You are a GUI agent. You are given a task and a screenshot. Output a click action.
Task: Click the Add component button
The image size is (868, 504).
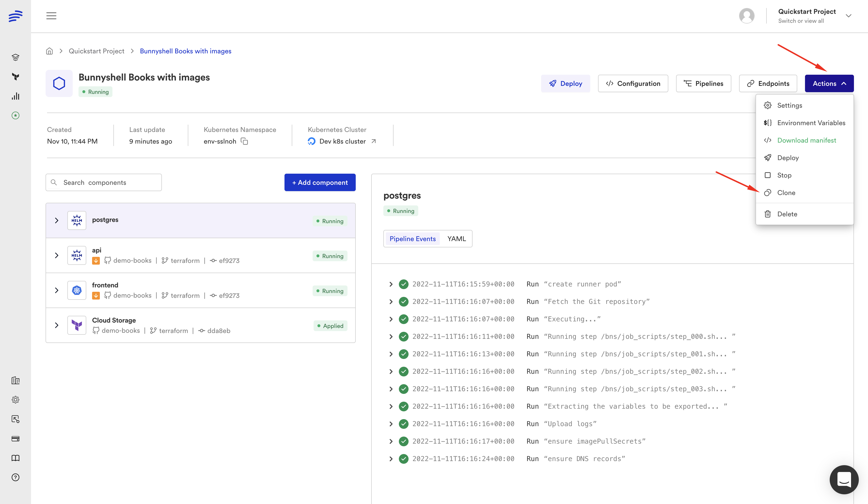[x=320, y=182]
